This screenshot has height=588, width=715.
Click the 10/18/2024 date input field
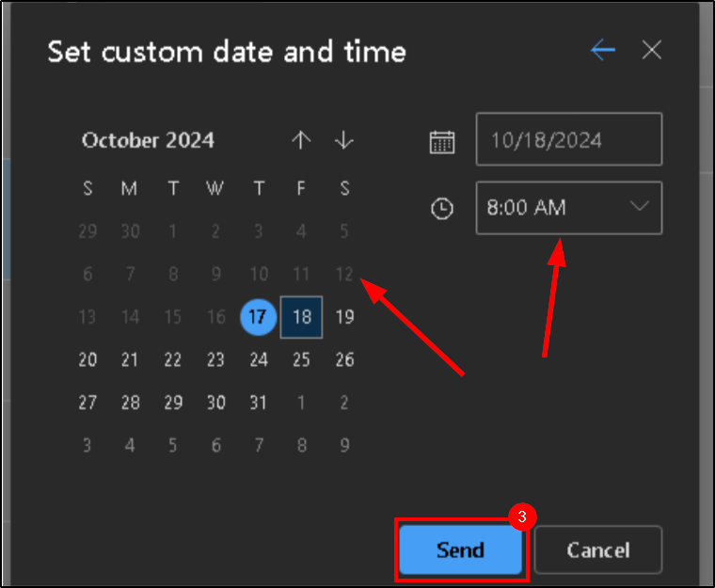[x=568, y=140]
